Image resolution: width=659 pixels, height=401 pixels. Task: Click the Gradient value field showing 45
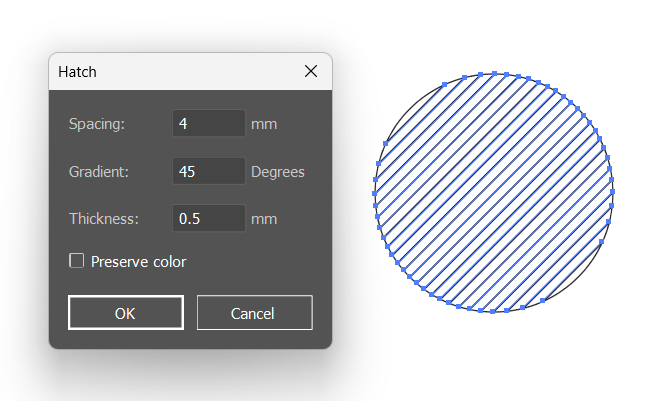pyautogui.click(x=209, y=171)
